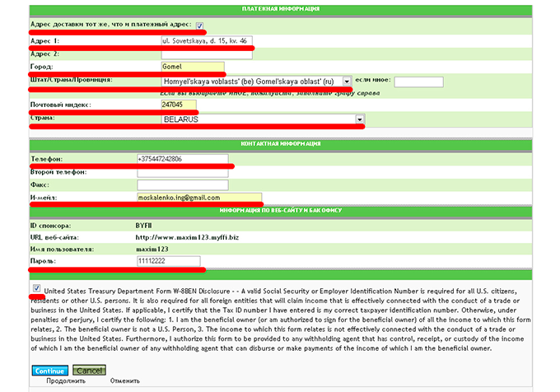Click the 'КОНТАКТНАЯ ИНФОРМАЦИЯ' section header

click(x=281, y=144)
